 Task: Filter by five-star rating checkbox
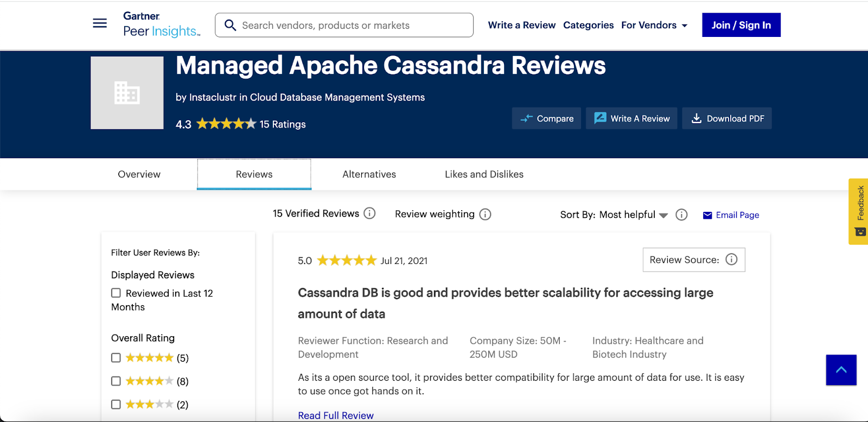point(116,358)
